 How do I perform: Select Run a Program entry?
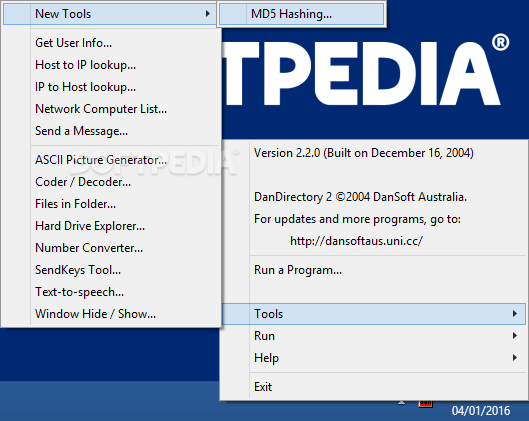(374, 270)
